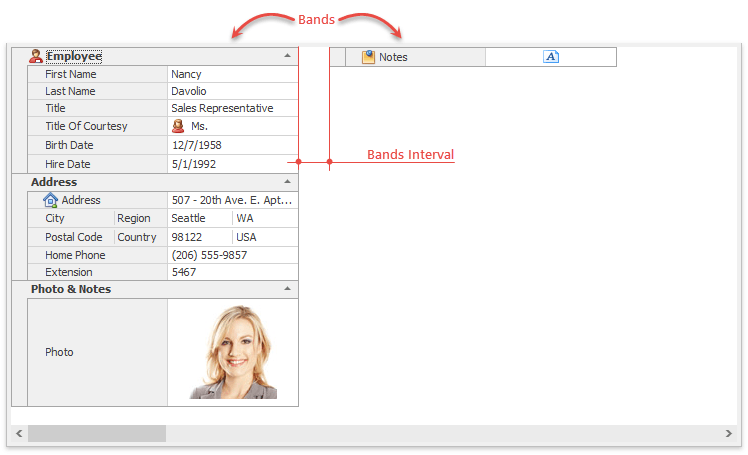The height and width of the screenshot is (455, 748).
Task: Select the Hire Date row label
Action: (68, 164)
